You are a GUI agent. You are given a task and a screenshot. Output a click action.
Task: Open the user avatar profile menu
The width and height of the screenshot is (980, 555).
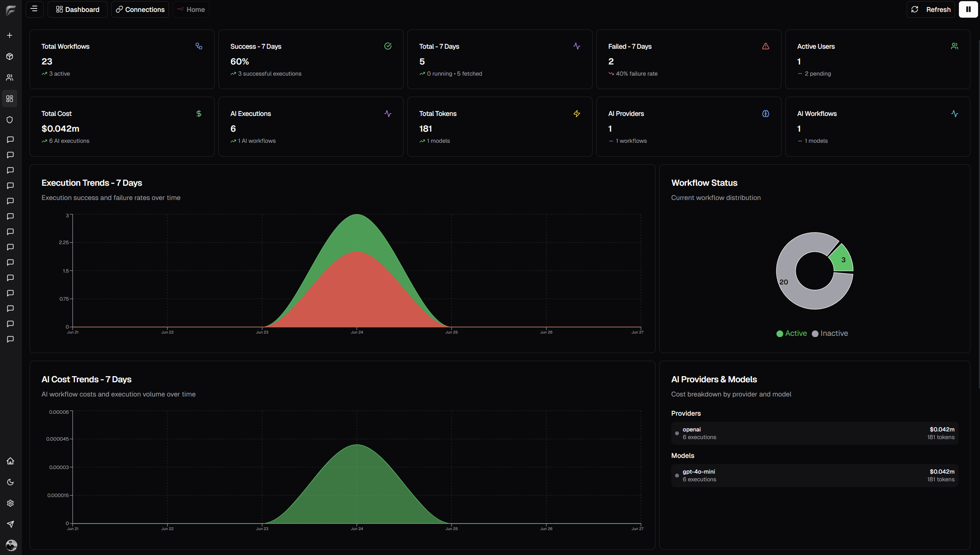pos(12,545)
